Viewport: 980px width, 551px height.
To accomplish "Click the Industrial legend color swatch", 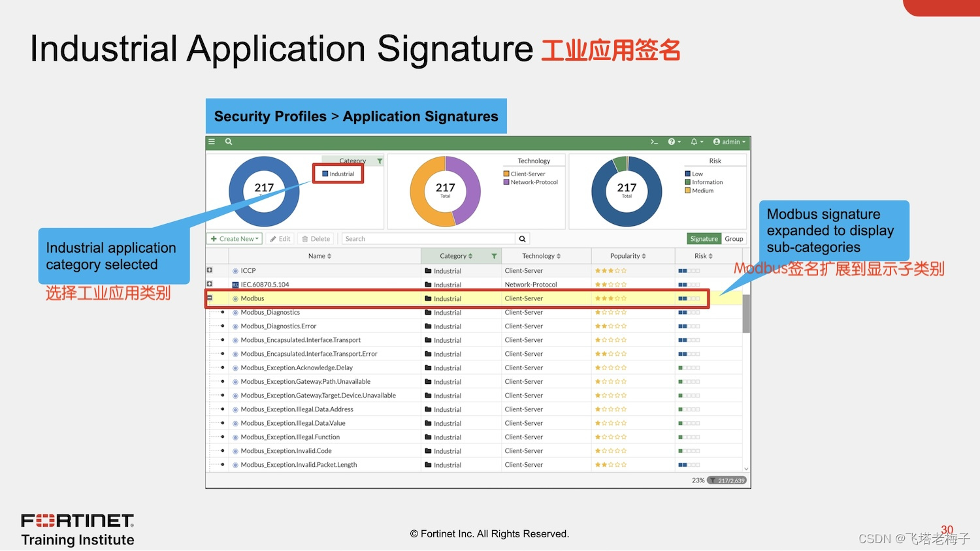I will click(325, 174).
